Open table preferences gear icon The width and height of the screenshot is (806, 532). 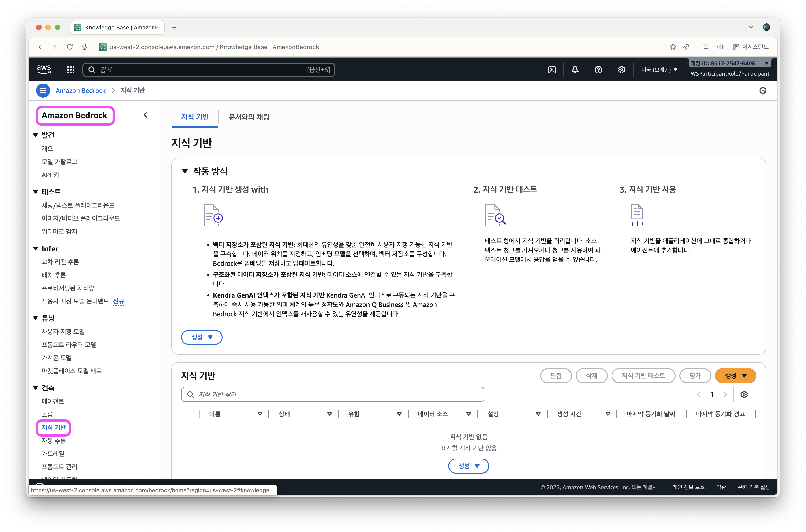coord(744,394)
